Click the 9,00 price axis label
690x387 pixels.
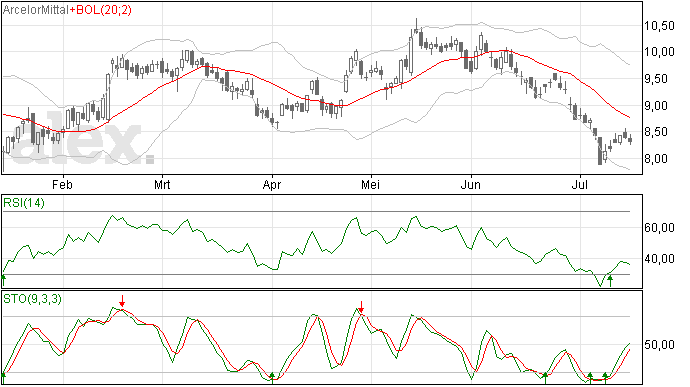pyautogui.click(x=659, y=106)
